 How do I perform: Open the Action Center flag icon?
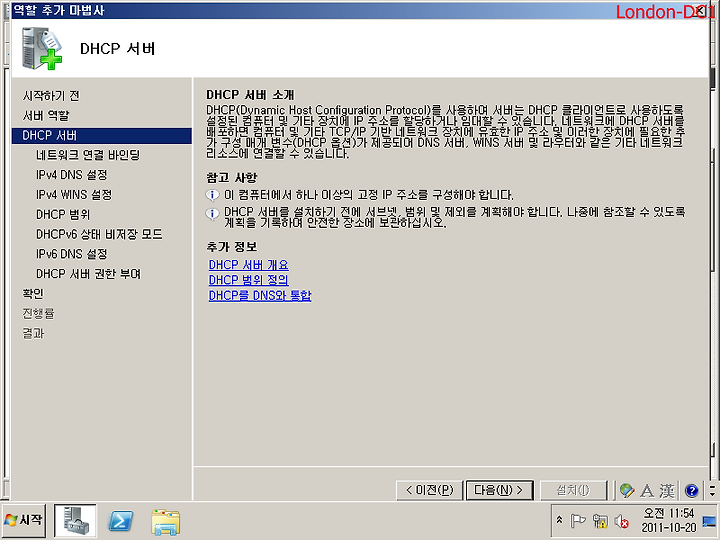(x=578, y=521)
